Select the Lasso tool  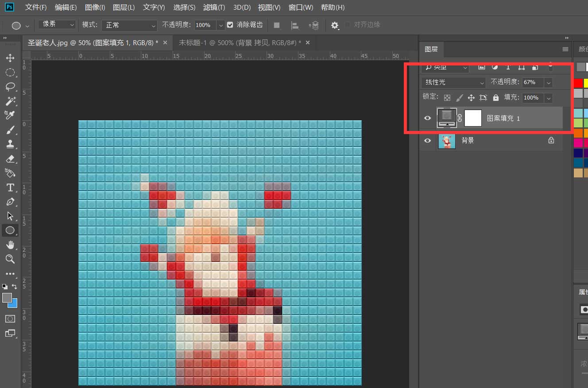point(10,87)
